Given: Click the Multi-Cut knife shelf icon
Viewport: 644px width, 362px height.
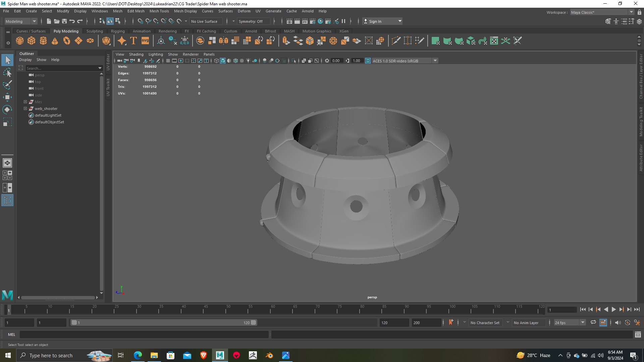Looking at the screenshot, I should click(396, 41).
